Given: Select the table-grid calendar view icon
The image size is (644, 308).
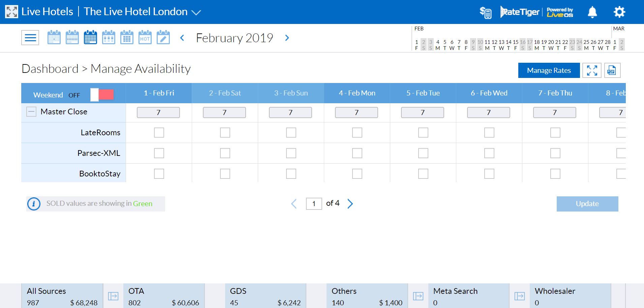Looking at the screenshot, I should [127, 37].
